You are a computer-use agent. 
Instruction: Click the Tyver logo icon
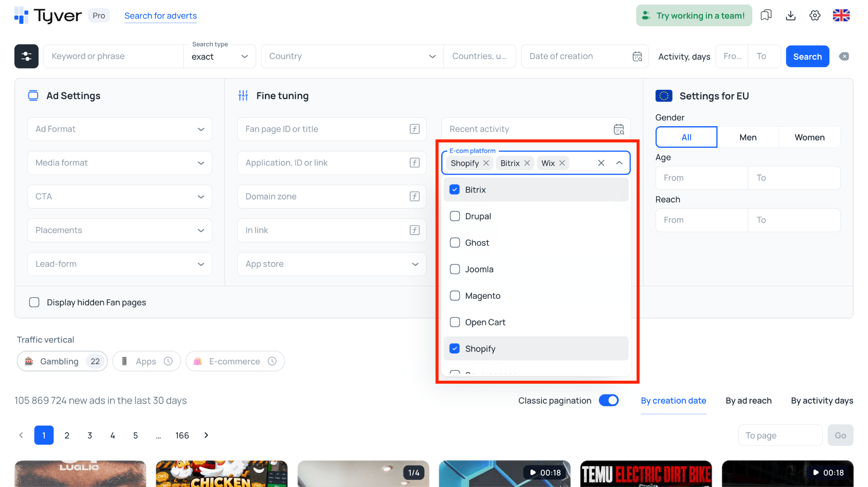pos(21,15)
